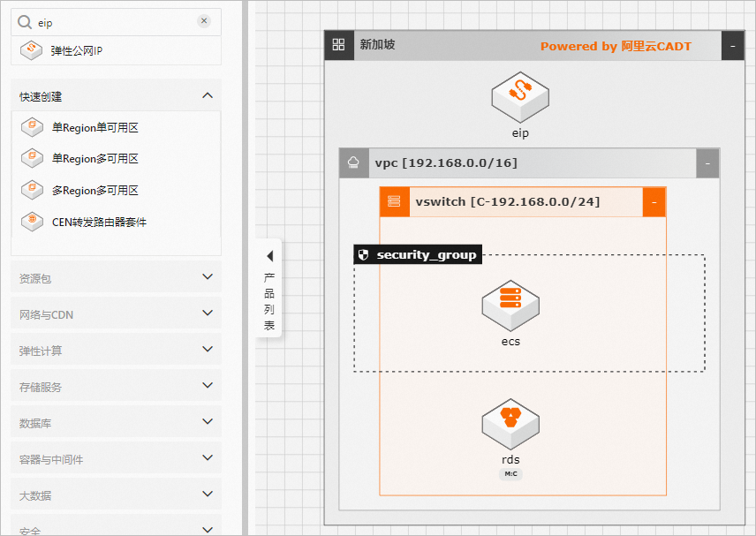Viewport: 756px width, 536px height.
Task: Choose the 弹性公网IP search result text
Action: [x=76, y=51]
